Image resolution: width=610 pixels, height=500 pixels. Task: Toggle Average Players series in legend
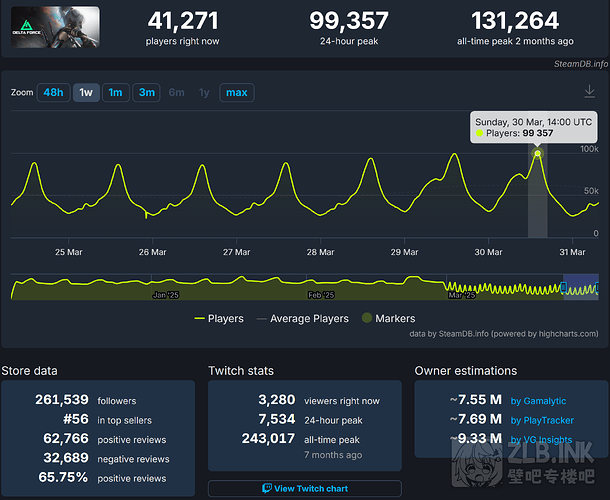[303, 319]
